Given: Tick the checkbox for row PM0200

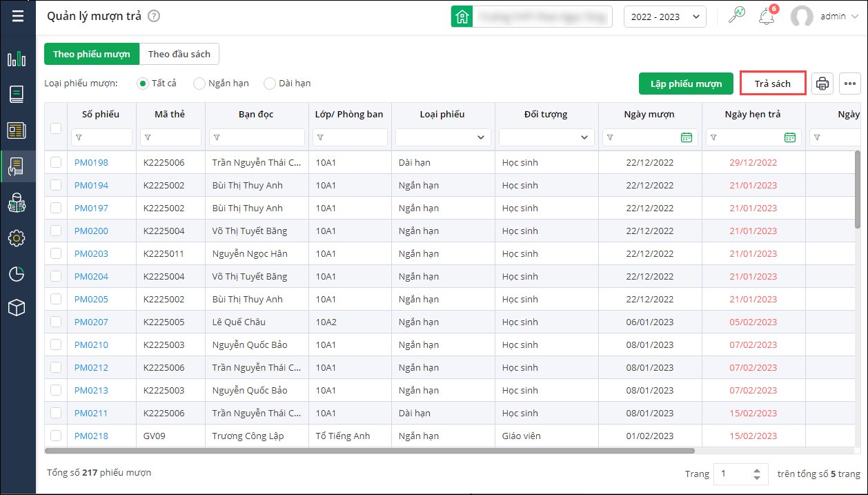Looking at the screenshot, I should click(56, 231).
